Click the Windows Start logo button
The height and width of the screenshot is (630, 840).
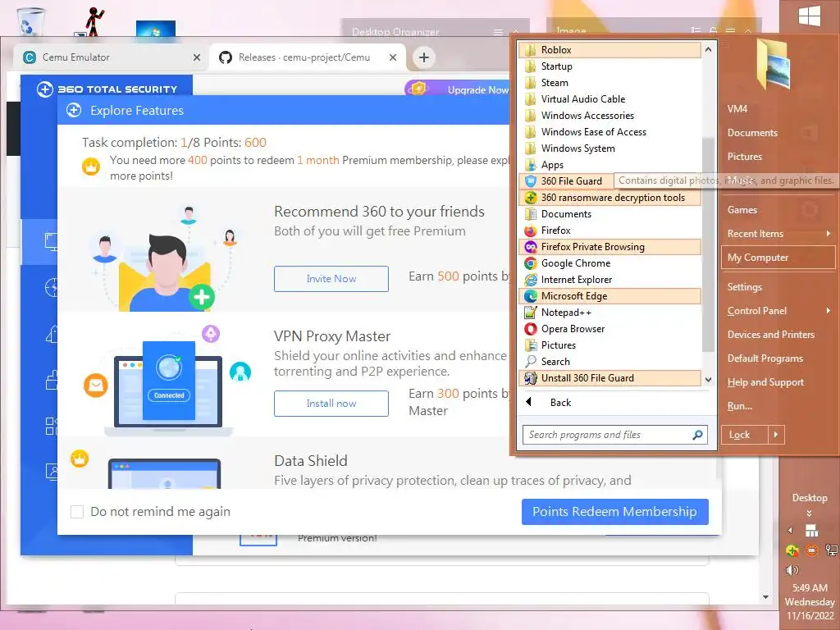click(810, 16)
